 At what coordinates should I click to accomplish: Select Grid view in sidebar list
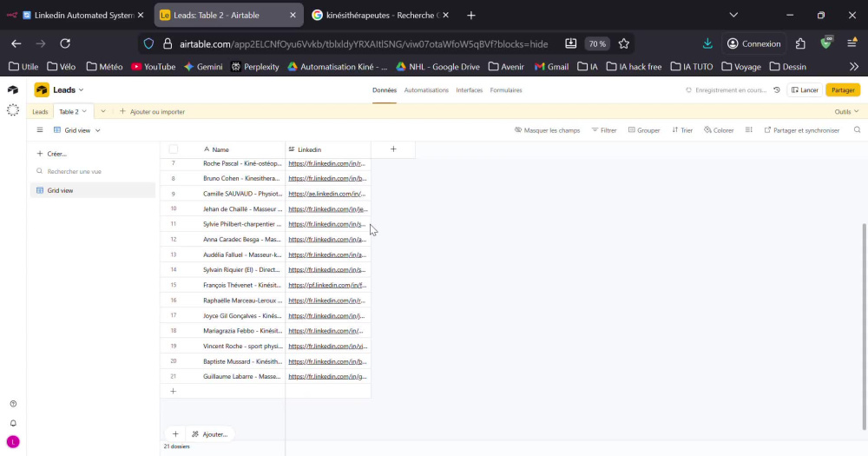coord(93,190)
